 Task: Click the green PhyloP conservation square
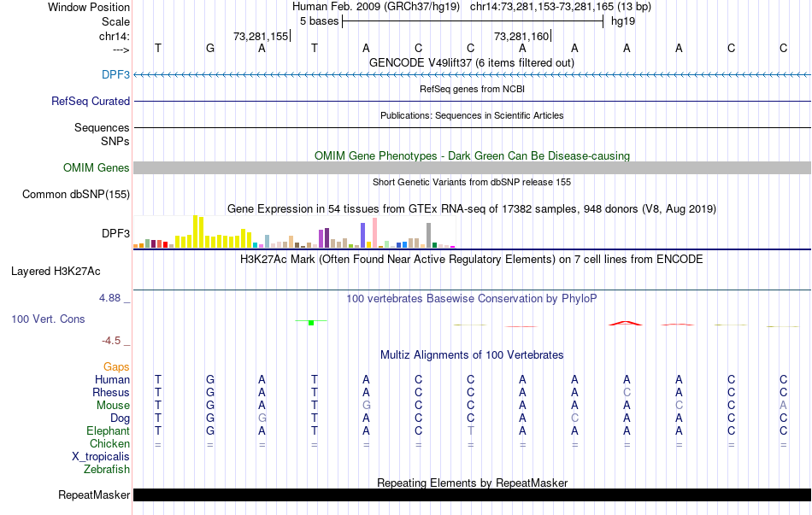pyautogui.click(x=312, y=322)
